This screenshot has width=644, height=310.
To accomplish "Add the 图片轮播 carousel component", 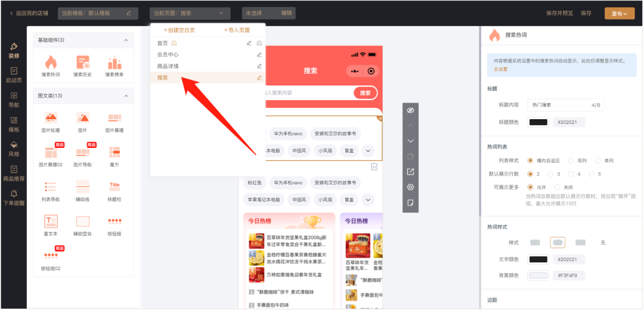I will [x=51, y=119].
